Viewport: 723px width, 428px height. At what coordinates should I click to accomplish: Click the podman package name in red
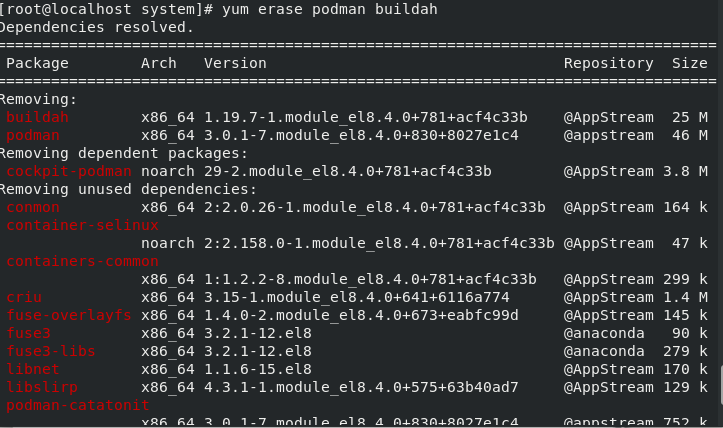pyautogui.click(x=33, y=135)
